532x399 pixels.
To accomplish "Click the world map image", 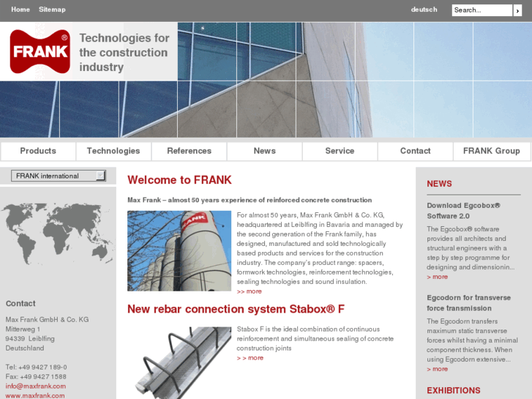I will pyautogui.click(x=57, y=234).
